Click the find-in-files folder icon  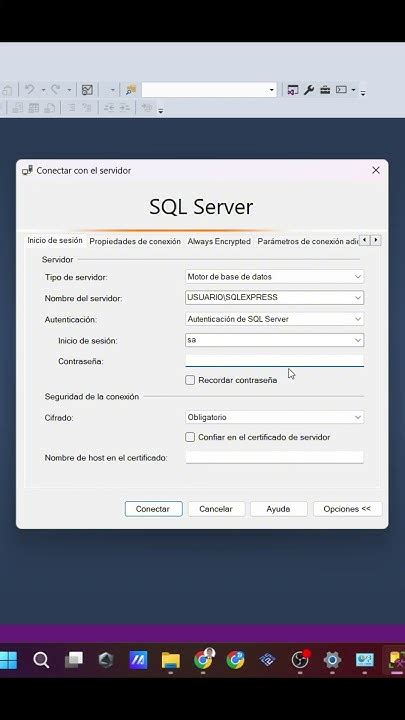(131, 90)
